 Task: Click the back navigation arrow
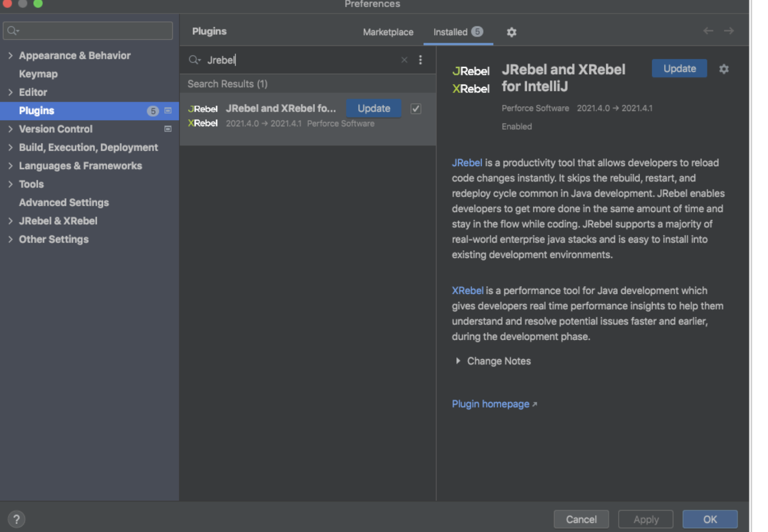(708, 31)
